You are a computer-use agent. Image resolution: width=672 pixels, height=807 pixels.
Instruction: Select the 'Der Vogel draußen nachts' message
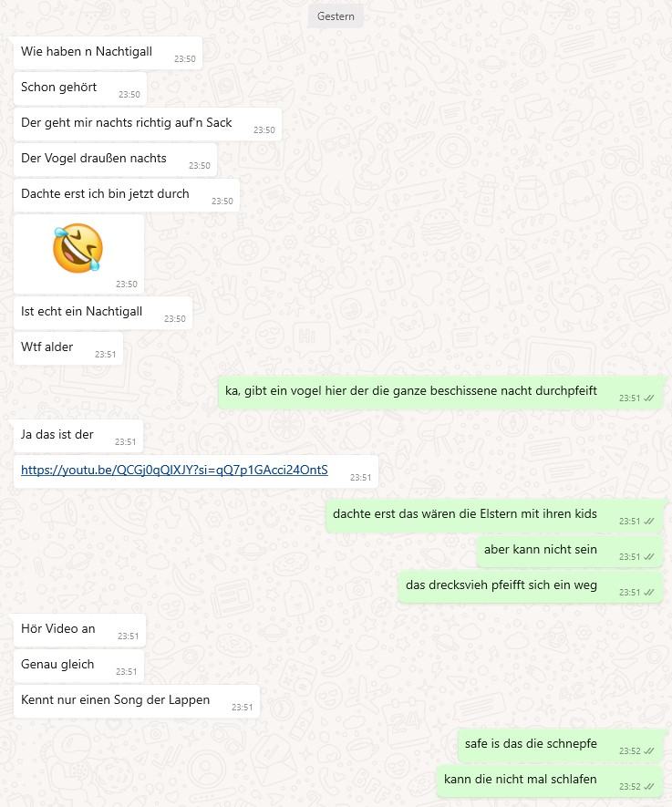click(115, 160)
